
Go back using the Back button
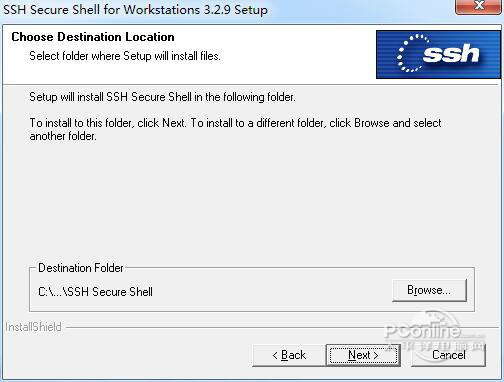(289, 355)
